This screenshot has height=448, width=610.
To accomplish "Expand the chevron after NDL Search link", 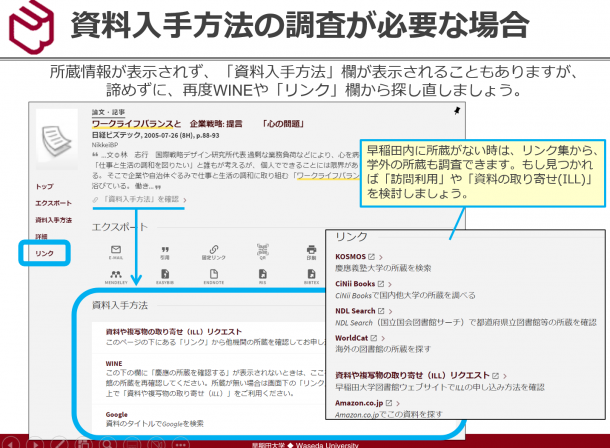I will coord(391,311).
